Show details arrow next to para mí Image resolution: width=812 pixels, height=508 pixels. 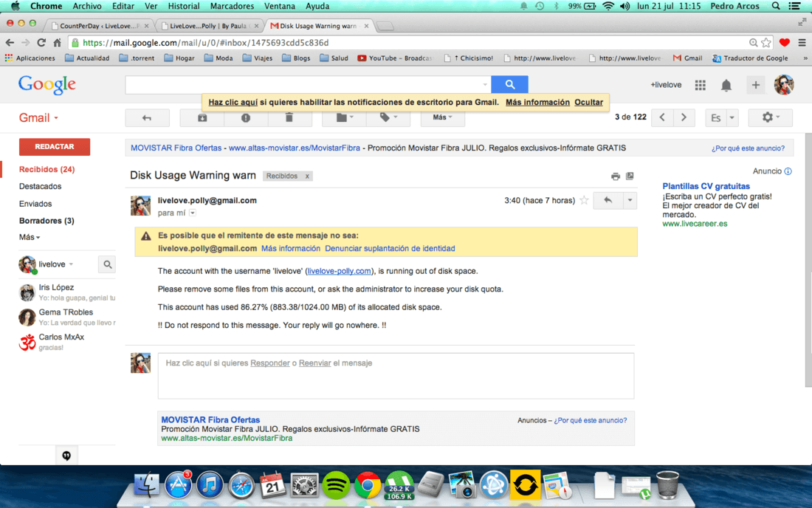193,213
